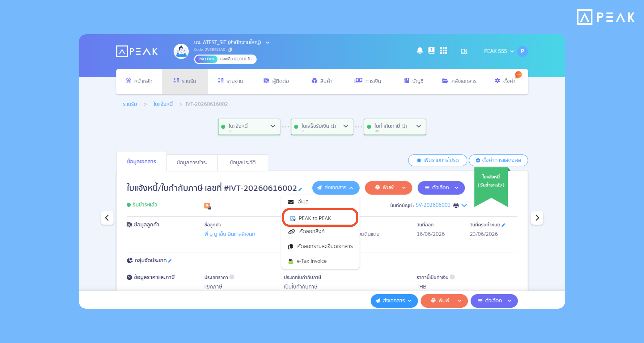The width and height of the screenshot is (644, 343).
Task: Expand journal entry SV-202606003 chevron
Action: coord(464,205)
